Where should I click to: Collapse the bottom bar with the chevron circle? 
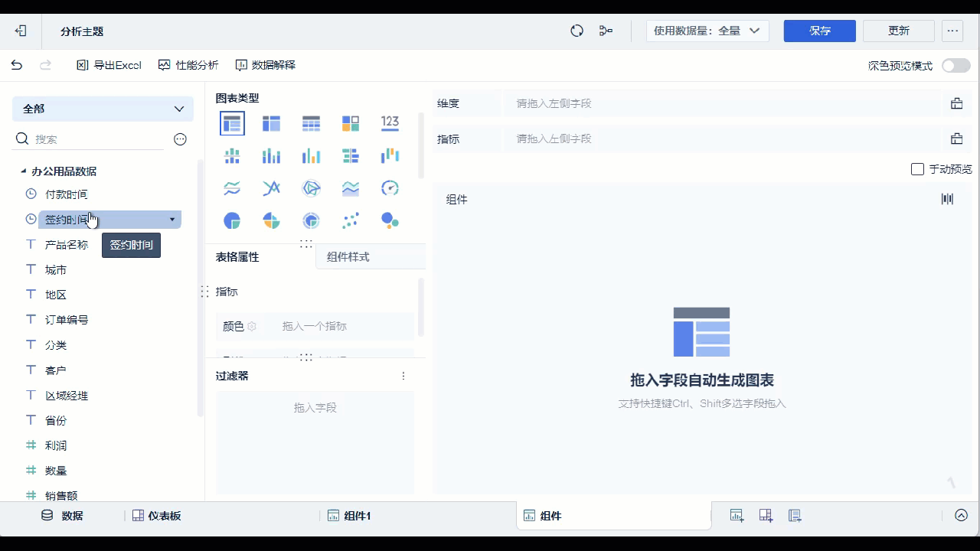click(962, 515)
